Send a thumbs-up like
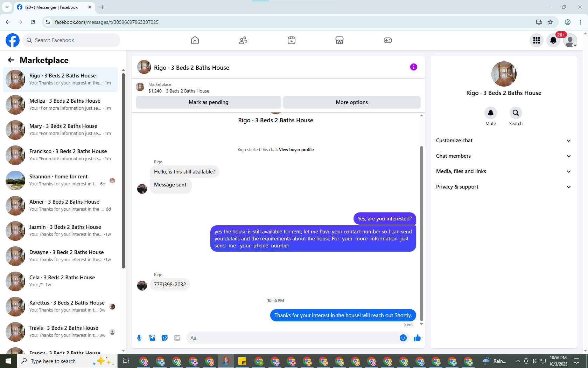The height and width of the screenshot is (368, 588). (417, 338)
